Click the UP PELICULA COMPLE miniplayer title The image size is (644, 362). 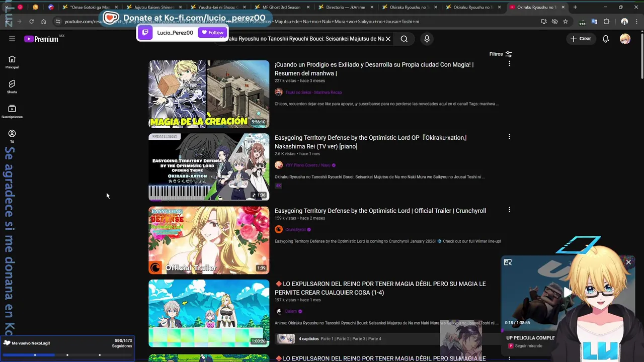[530, 338]
